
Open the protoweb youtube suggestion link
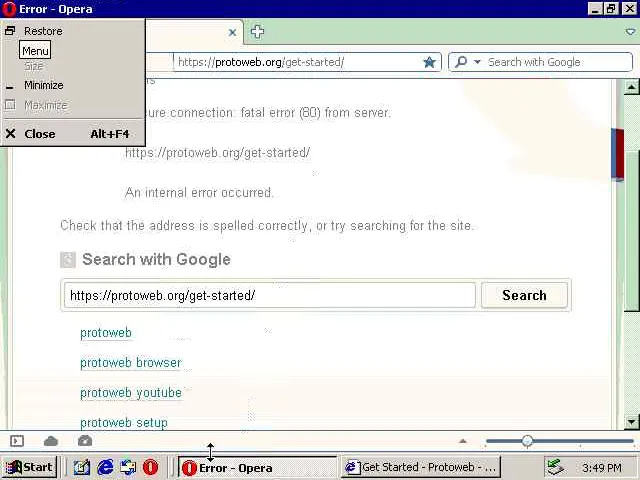[x=131, y=393]
